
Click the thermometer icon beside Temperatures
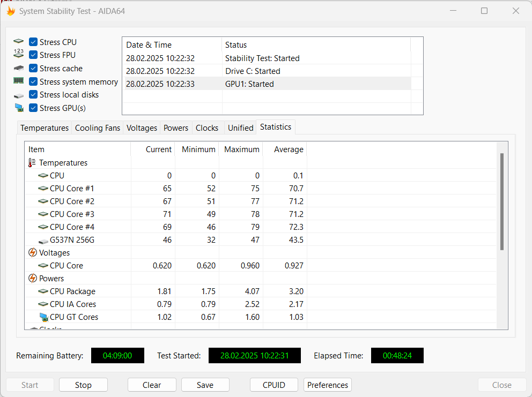(x=32, y=163)
